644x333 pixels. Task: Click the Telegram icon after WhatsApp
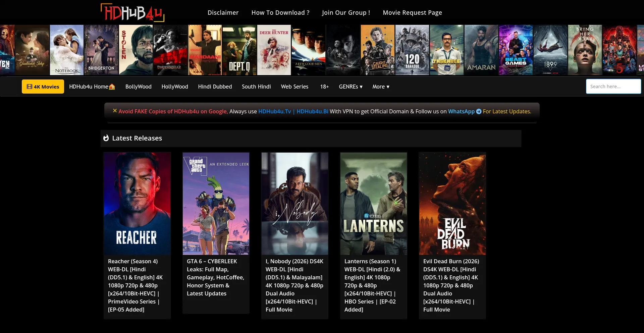479,111
